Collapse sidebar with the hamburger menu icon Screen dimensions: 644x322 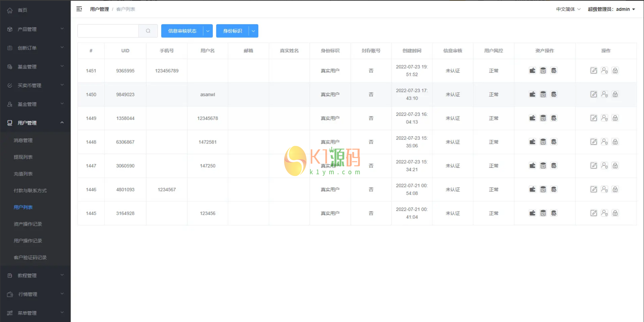pyautogui.click(x=79, y=9)
